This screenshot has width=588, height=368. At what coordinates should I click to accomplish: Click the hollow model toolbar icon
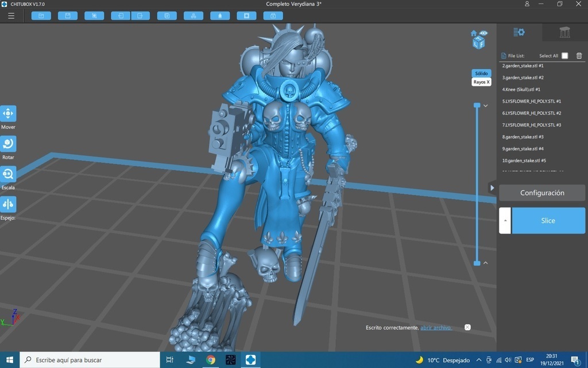[x=220, y=16]
